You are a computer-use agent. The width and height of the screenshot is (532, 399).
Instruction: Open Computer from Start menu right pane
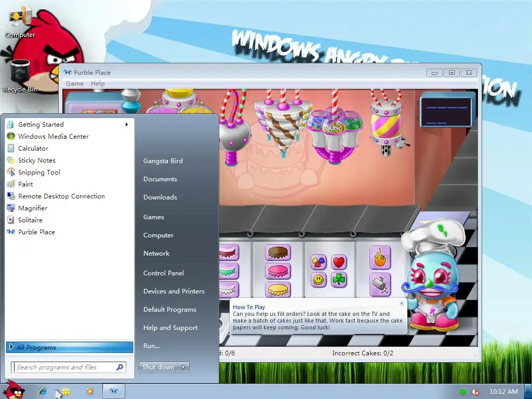pyautogui.click(x=158, y=235)
